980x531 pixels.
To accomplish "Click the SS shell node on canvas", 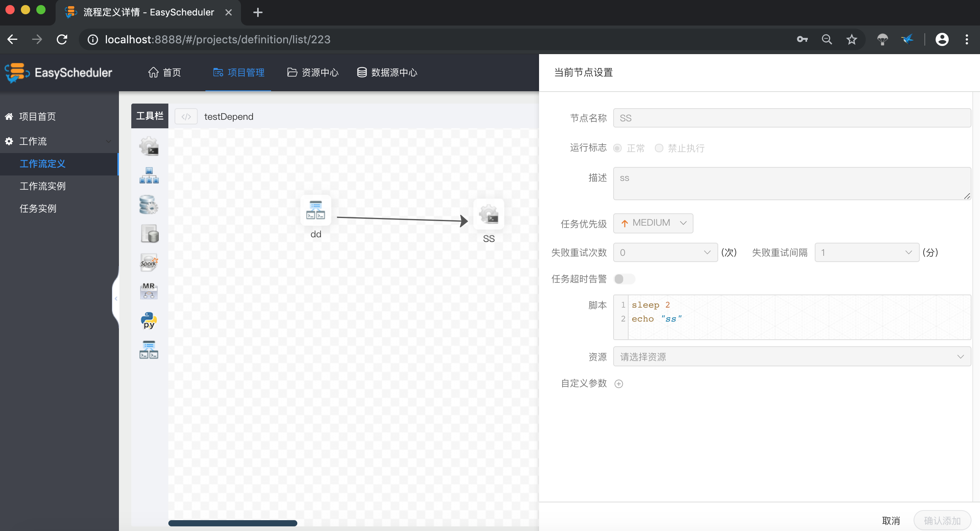I will pyautogui.click(x=489, y=214).
